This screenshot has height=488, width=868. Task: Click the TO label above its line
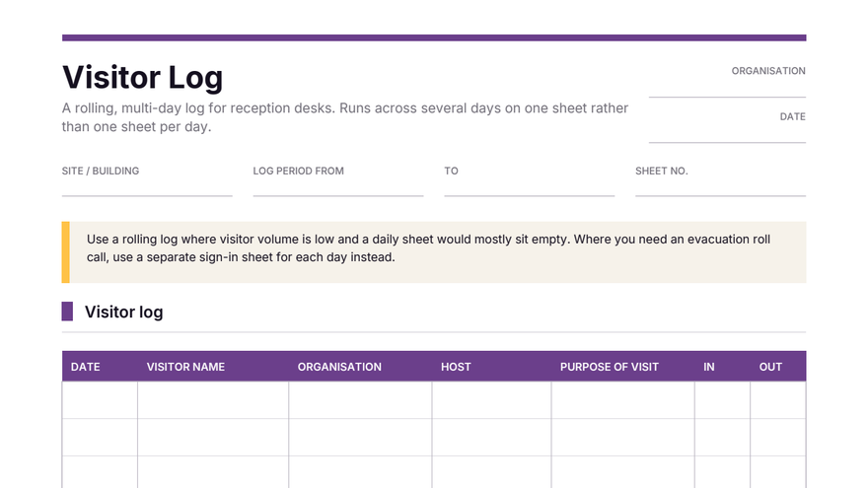(451, 171)
